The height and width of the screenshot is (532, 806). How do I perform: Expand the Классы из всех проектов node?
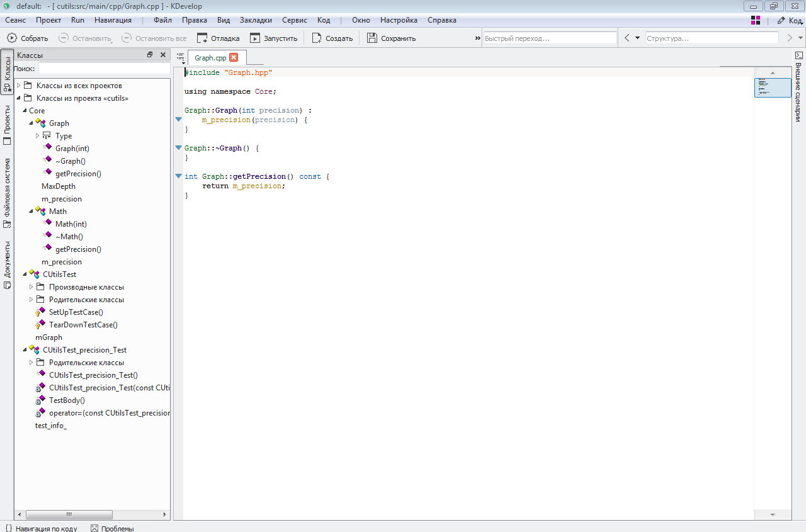[x=19, y=86]
